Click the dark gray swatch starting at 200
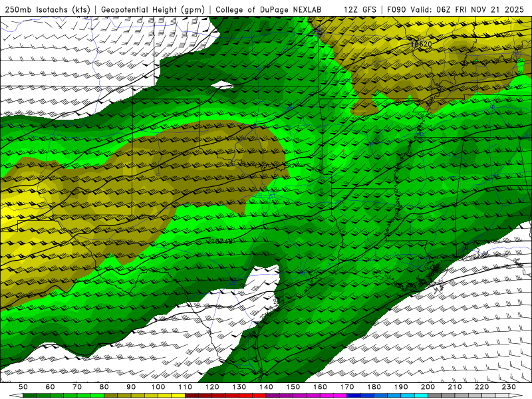 [x=435, y=396]
